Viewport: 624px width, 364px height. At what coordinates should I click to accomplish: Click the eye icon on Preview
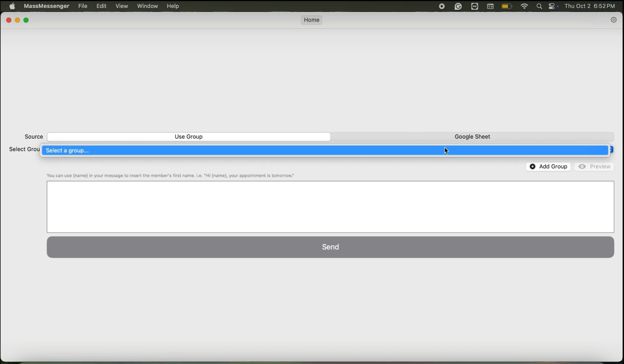(x=582, y=167)
